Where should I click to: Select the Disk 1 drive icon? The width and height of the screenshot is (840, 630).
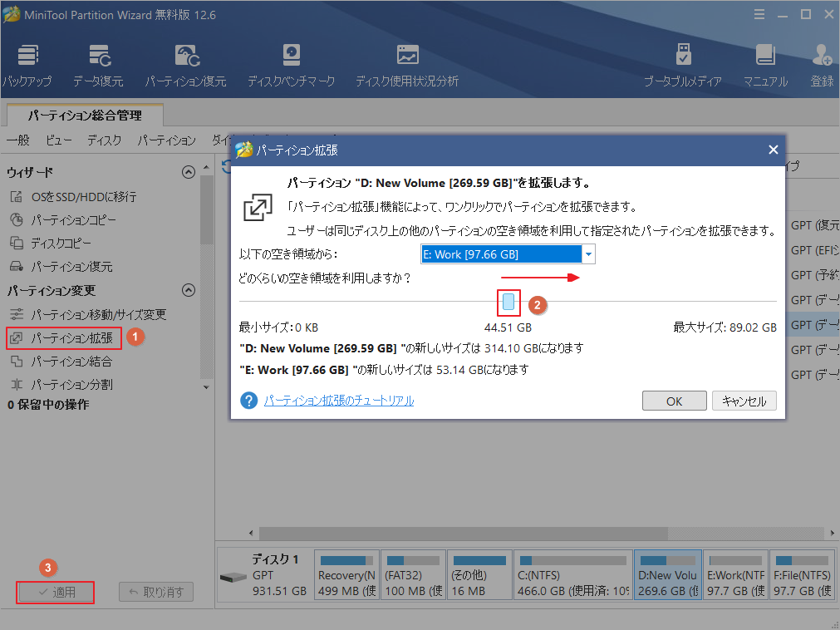[233, 578]
